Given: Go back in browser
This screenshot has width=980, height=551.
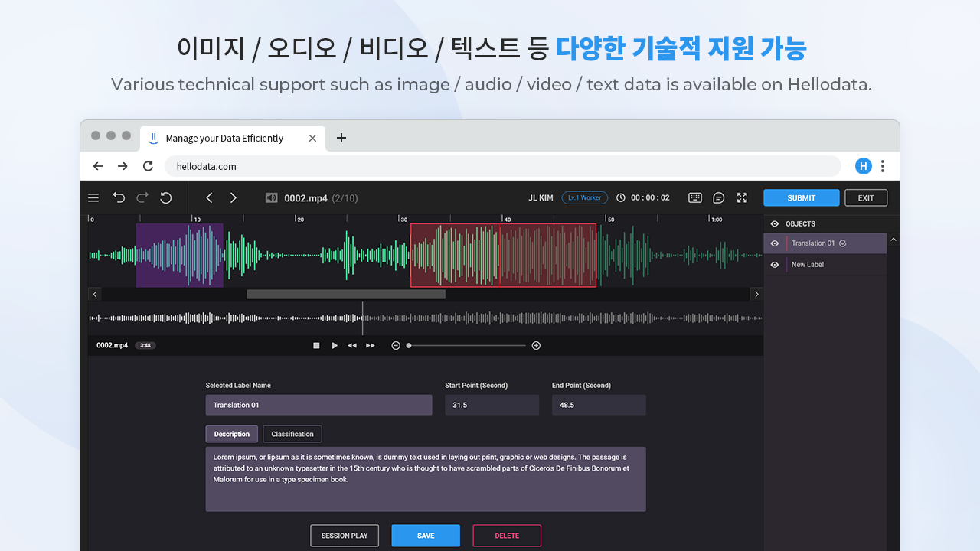Looking at the screenshot, I should point(98,166).
